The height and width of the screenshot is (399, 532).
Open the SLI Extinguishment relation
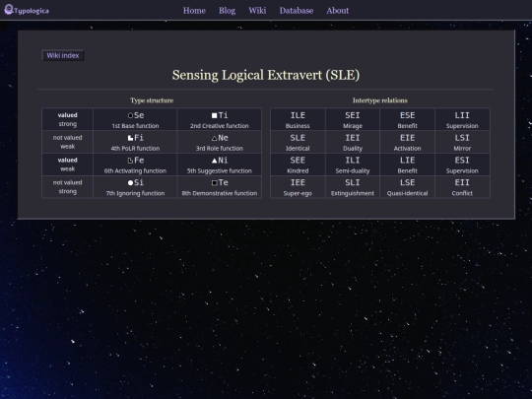click(353, 186)
